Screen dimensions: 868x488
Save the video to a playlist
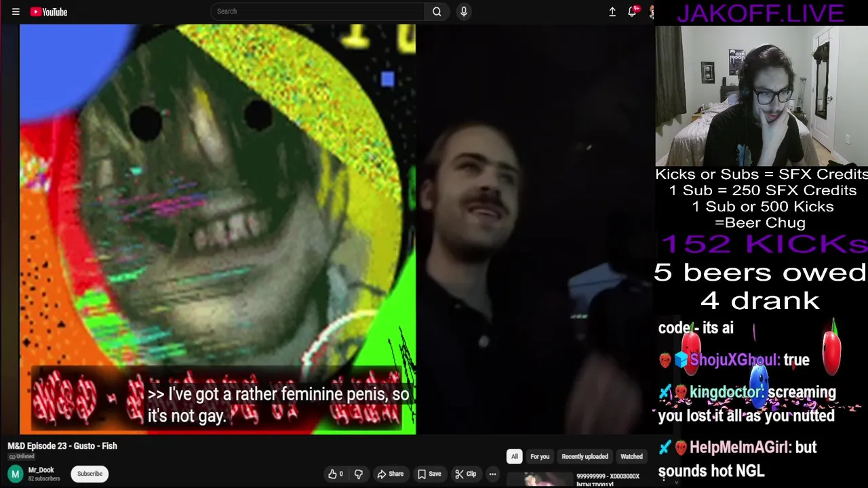[x=429, y=474]
